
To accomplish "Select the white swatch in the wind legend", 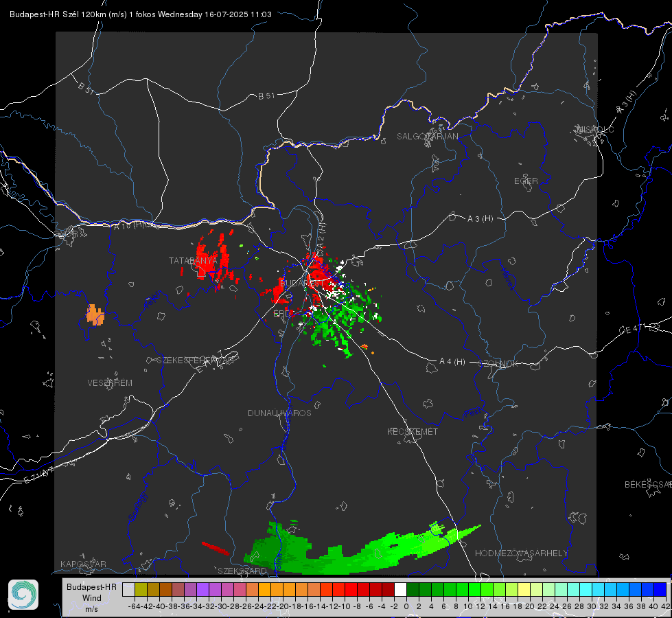I will click(x=400, y=589).
